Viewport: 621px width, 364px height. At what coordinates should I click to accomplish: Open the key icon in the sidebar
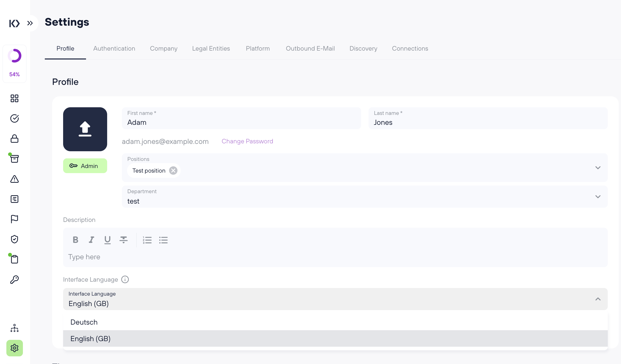click(x=15, y=280)
